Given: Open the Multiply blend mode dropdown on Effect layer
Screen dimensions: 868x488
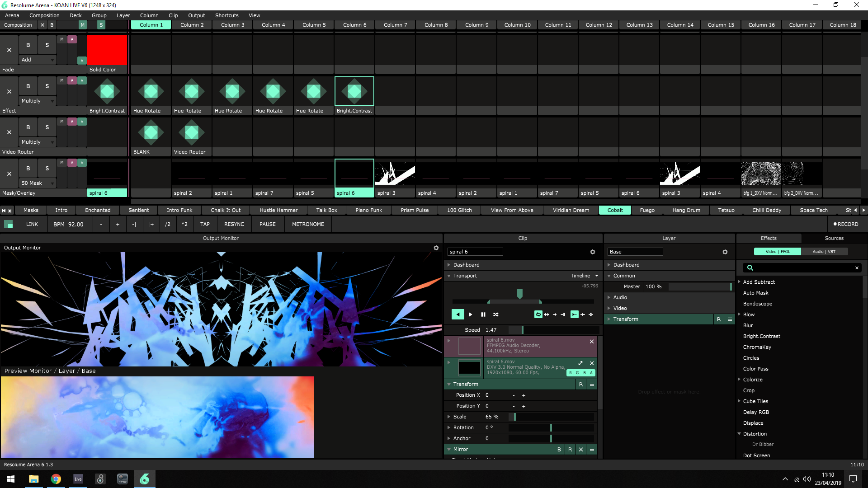Looking at the screenshot, I should (x=38, y=101).
